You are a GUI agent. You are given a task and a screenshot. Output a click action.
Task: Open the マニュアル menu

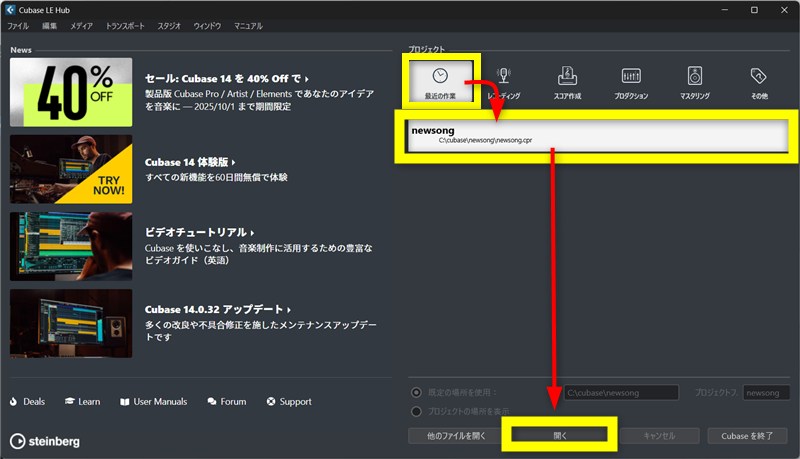248,26
